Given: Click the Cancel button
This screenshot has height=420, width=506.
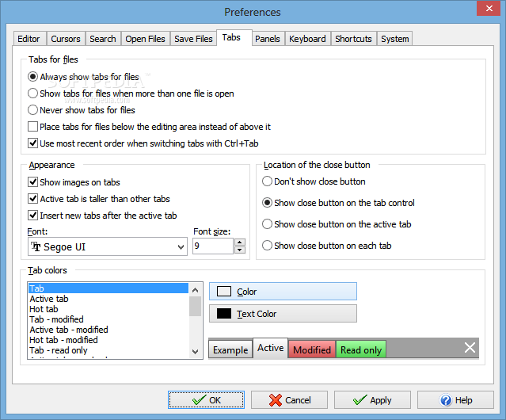Looking at the screenshot, I should [289, 400].
